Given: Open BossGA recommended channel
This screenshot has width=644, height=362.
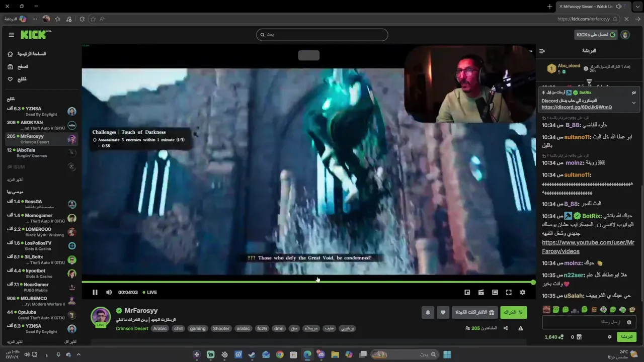Looking at the screenshot, I should [x=41, y=204].
